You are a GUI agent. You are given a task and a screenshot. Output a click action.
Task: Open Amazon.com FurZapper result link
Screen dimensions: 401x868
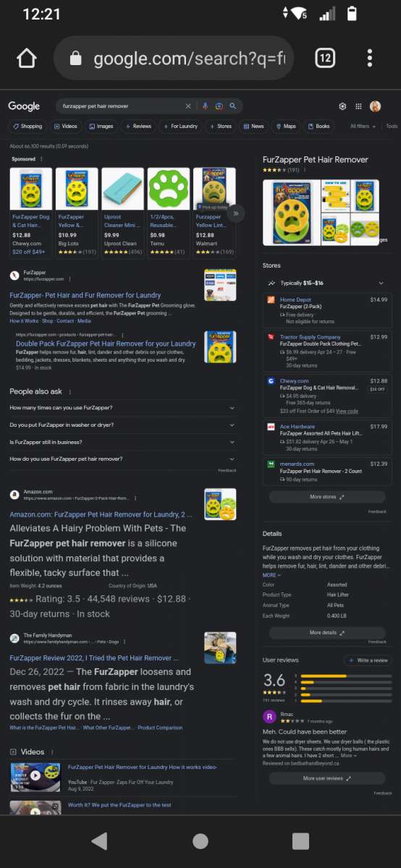point(101,514)
